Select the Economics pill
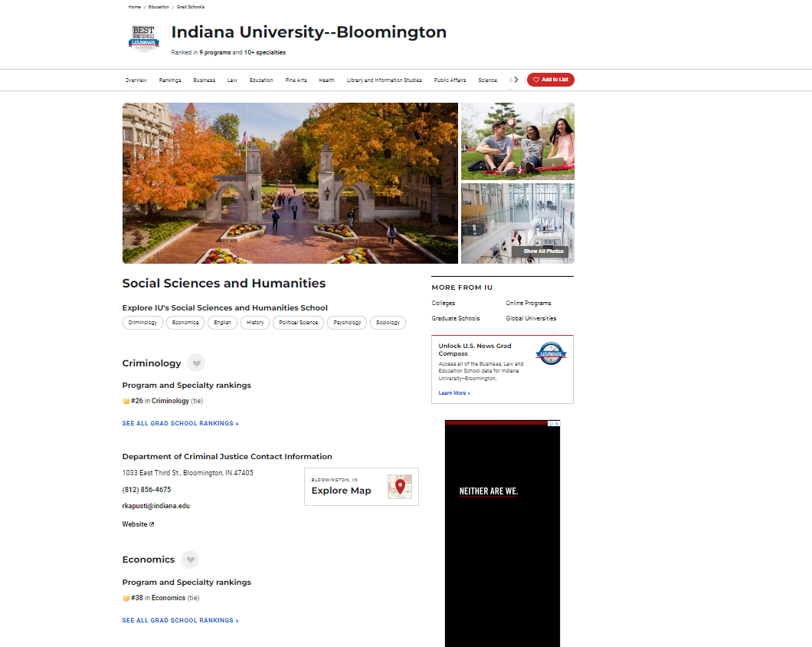This screenshot has height=647, width=812. point(185,323)
